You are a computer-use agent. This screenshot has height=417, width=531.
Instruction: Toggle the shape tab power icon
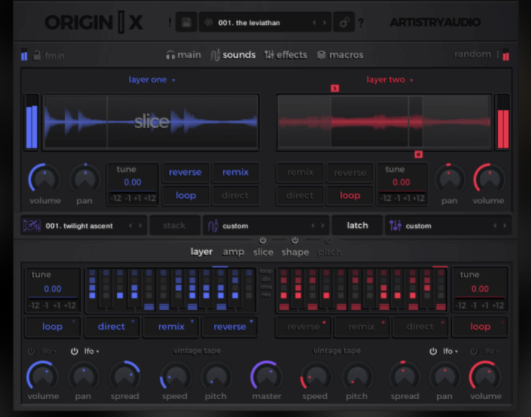(x=295, y=240)
